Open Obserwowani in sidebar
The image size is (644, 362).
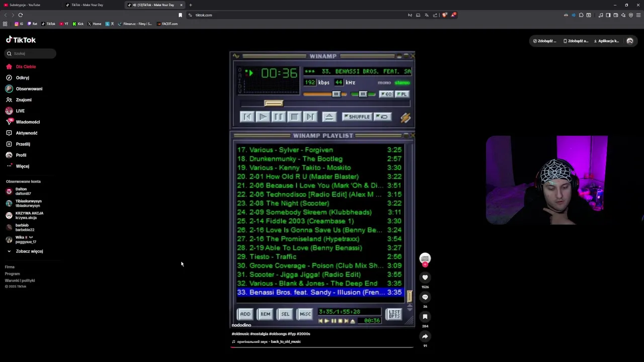click(x=24, y=89)
